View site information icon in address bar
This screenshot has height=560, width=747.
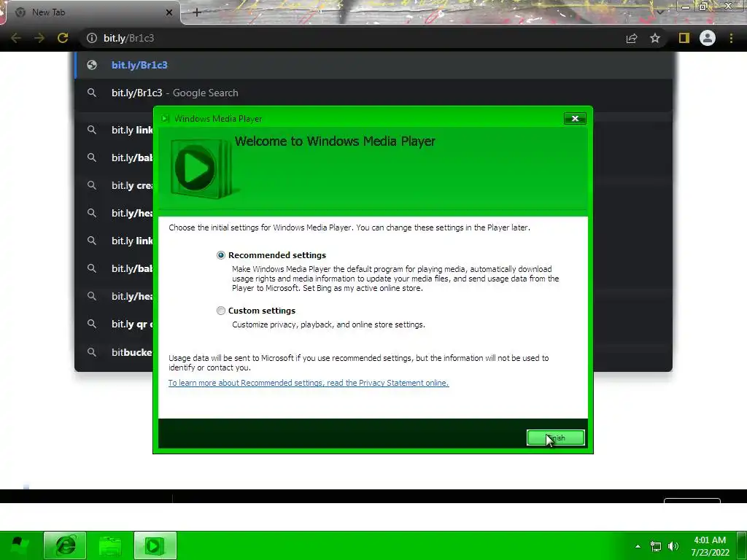tap(92, 38)
